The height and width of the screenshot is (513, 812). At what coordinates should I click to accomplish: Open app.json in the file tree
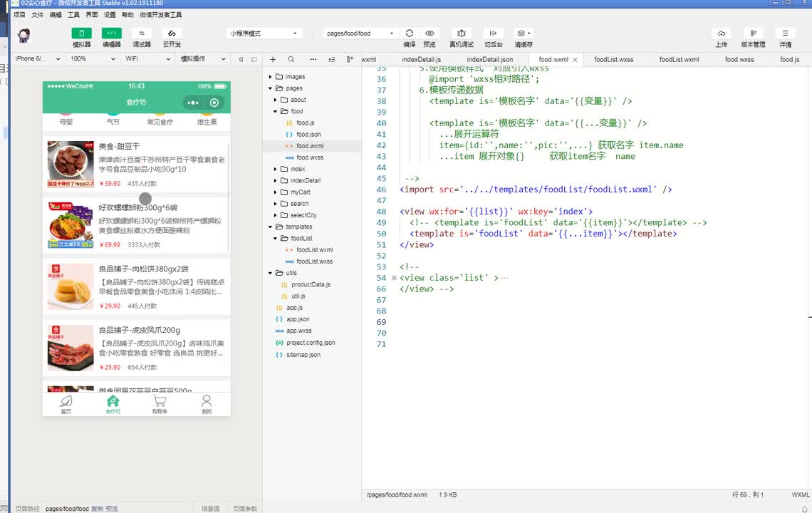pyautogui.click(x=298, y=319)
